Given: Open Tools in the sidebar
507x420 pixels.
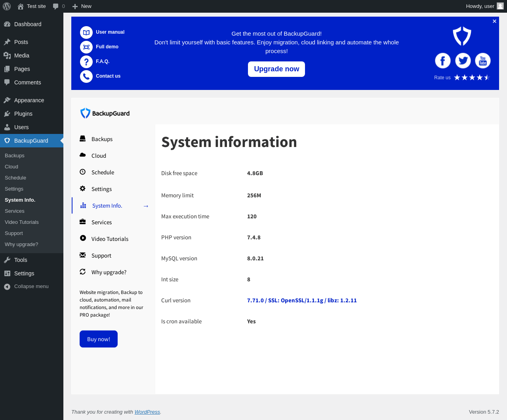Looking at the screenshot, I should 32,260.
